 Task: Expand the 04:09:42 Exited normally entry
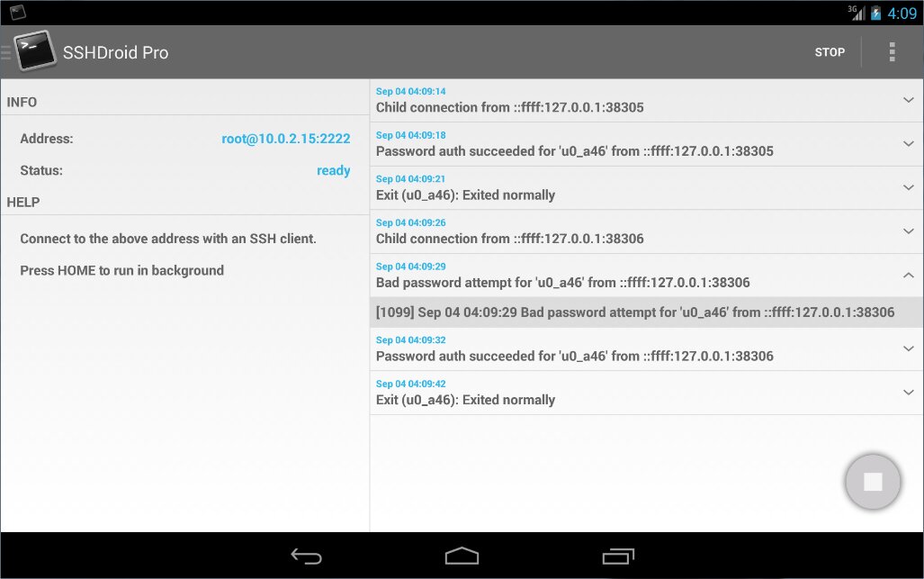909,392
